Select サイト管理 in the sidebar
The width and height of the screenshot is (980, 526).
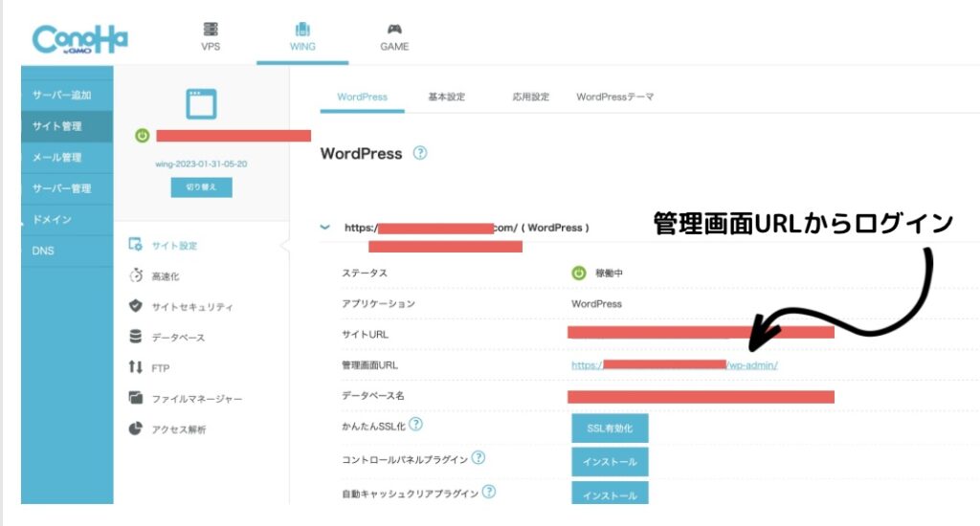pyautogui.click(x=67, y=126)
